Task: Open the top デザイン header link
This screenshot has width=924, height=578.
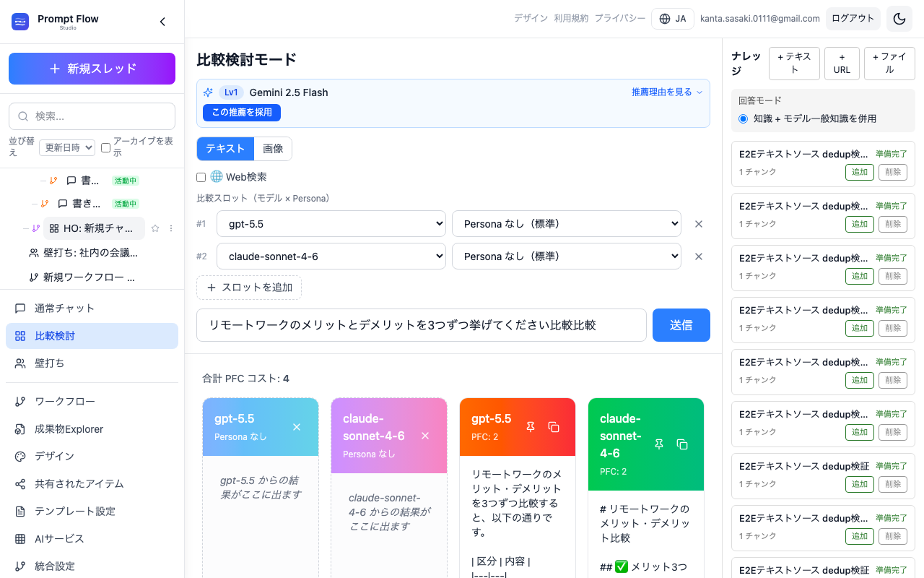Action: pos(531,19)
